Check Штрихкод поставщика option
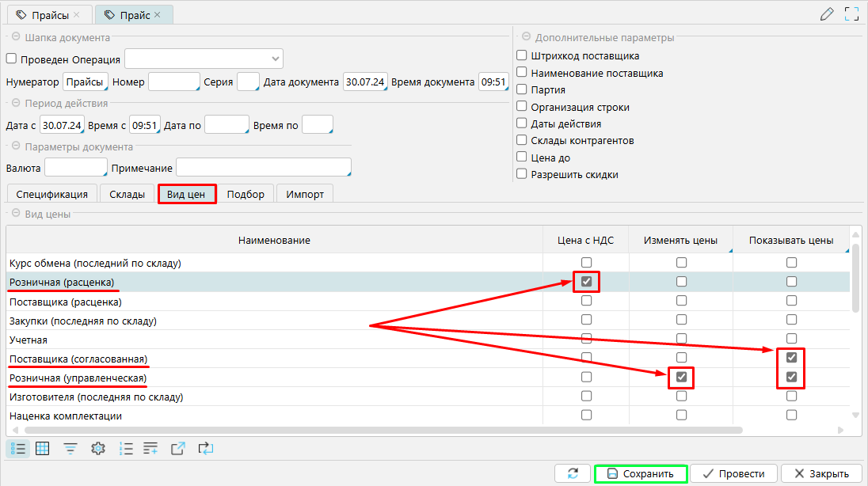 (x=521, y=56)
